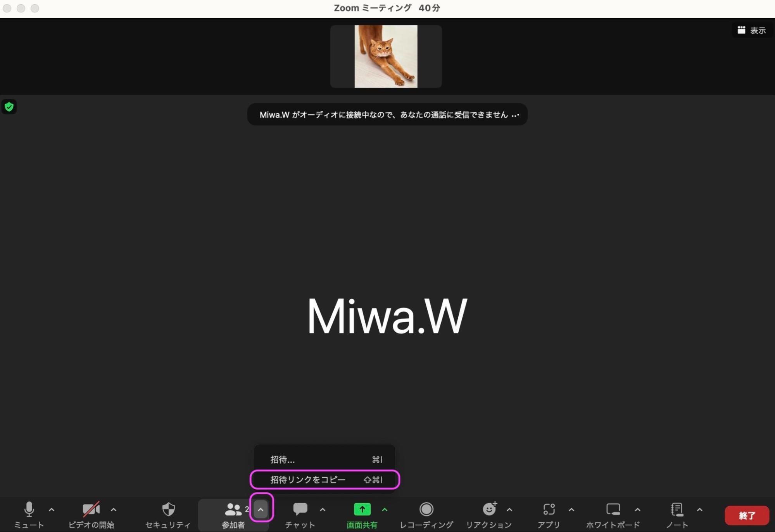775x532 pixels.
Task: Open the Whiteboard icon
Action: [613, 509]
